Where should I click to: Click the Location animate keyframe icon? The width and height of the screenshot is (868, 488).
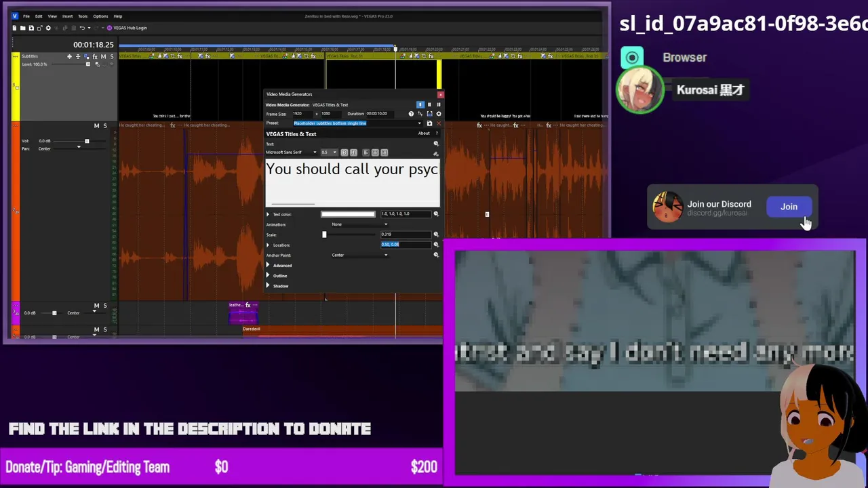pos(436,245)
